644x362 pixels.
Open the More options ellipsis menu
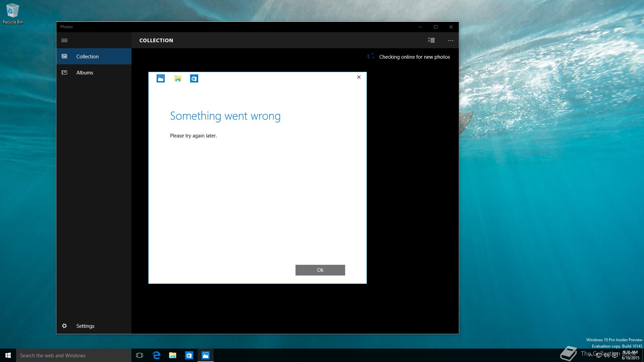[x=451, y=40]
